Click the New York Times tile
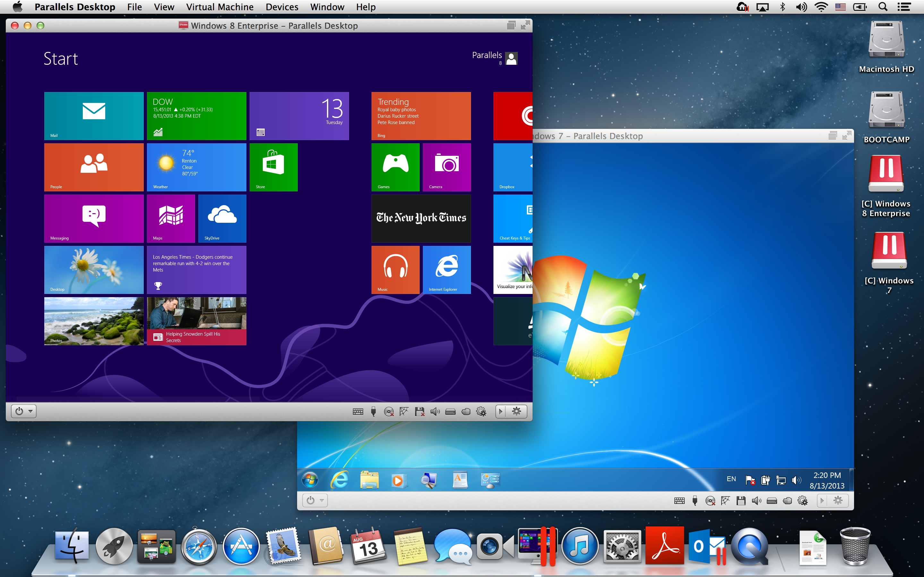This screenshot has height=577, width=924. coord(422,217)
